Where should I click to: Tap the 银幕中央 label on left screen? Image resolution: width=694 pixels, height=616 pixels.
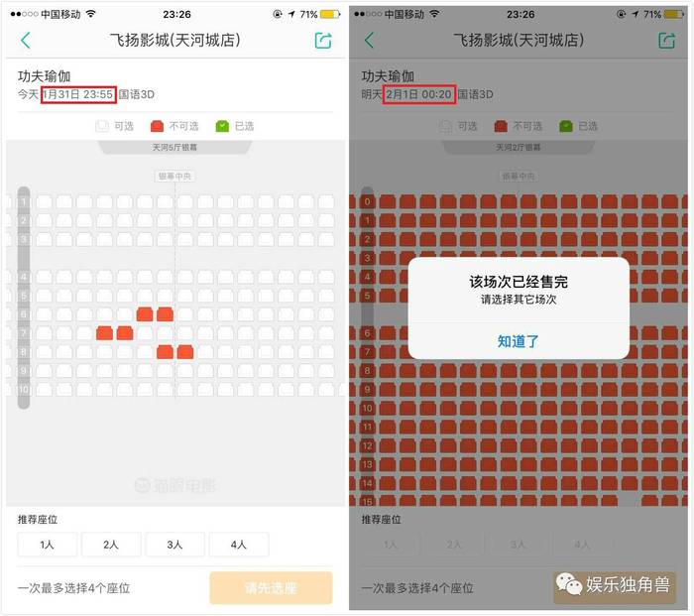tap(174, 177)
